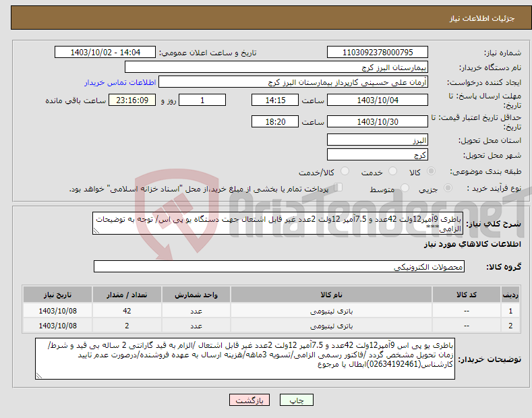Click the need number field 1103092378000795

(378, 53)
